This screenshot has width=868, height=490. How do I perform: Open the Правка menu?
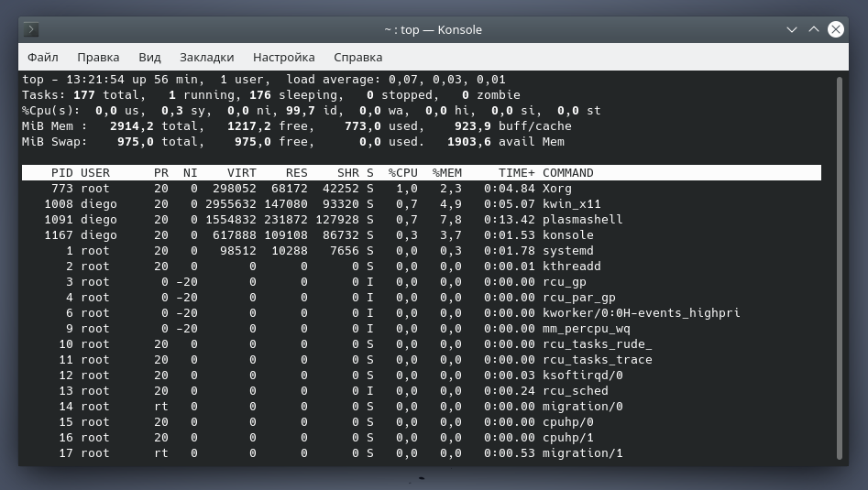coord(98,57)
